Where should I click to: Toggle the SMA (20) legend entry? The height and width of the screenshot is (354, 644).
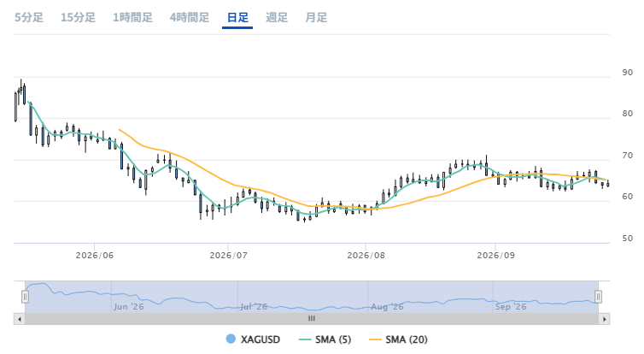coord(398,339)
